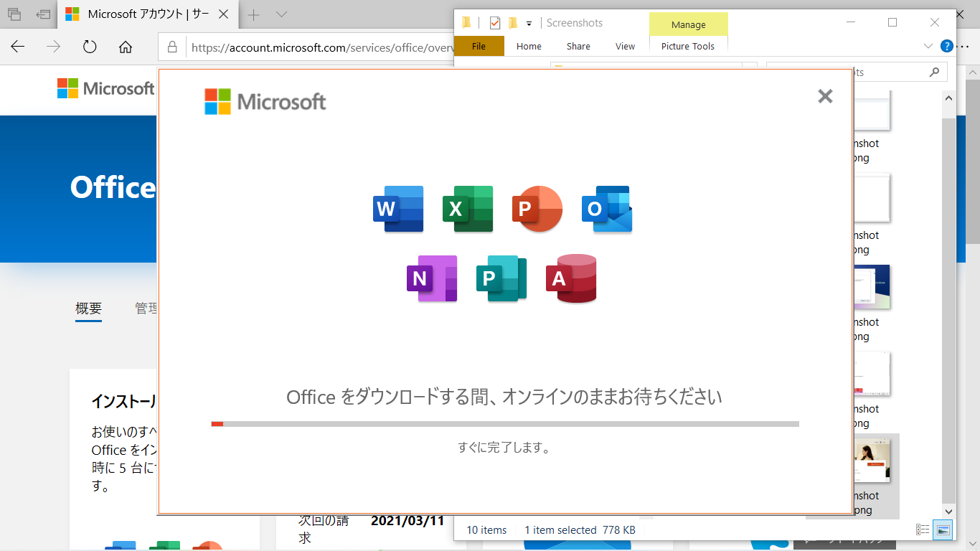The image size is (980, 551).
Task: Close the Screenshots Explorer window
Action: tap(935, 22)
